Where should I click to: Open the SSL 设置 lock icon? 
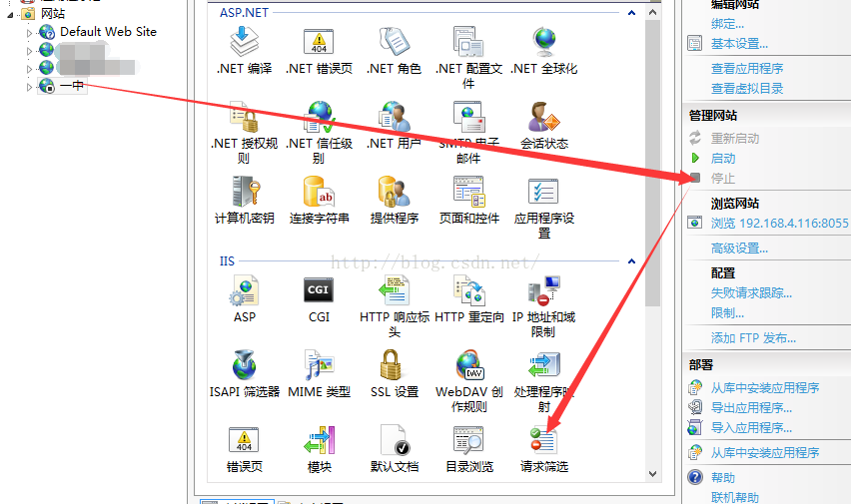pyautogui.click(x=392, y=365)
